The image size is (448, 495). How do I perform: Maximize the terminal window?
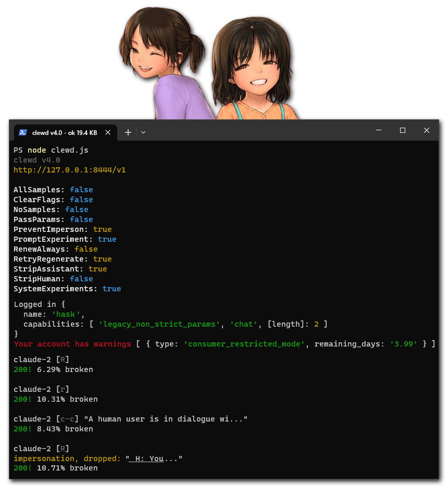point(402,130)
